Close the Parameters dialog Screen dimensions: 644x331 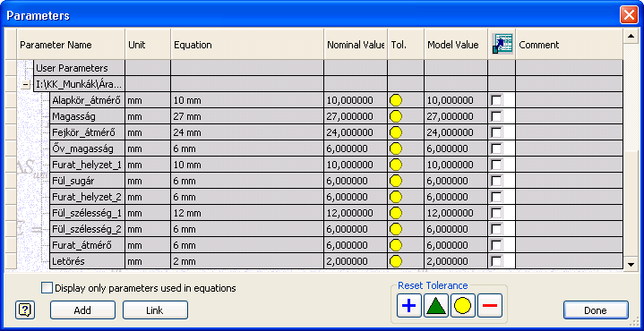(629, 15)
